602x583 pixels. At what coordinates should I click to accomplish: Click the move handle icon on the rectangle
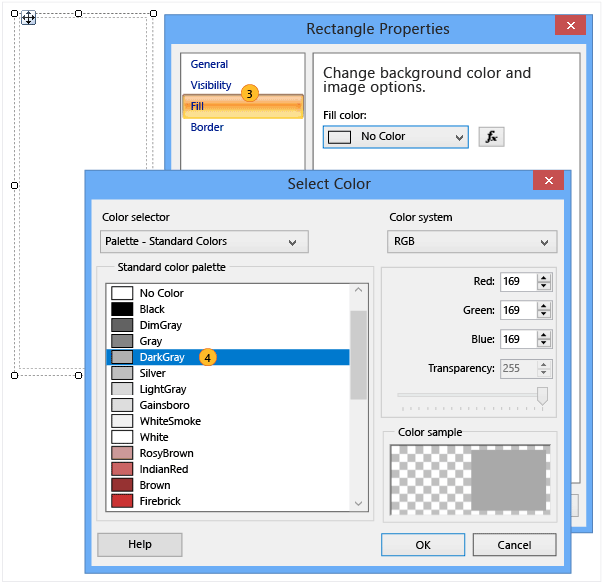28,18
